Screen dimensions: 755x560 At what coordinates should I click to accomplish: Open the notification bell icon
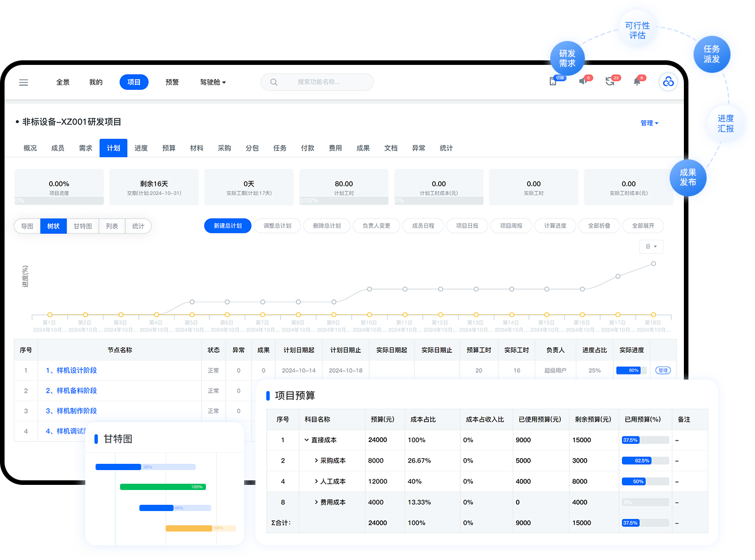click(637, 81)
